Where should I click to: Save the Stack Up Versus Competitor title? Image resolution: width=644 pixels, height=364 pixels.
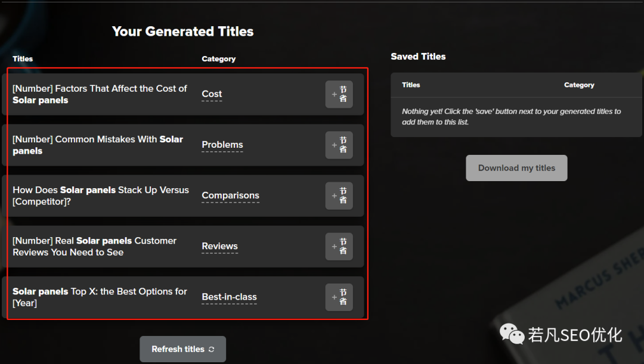(x=339, y=196)
